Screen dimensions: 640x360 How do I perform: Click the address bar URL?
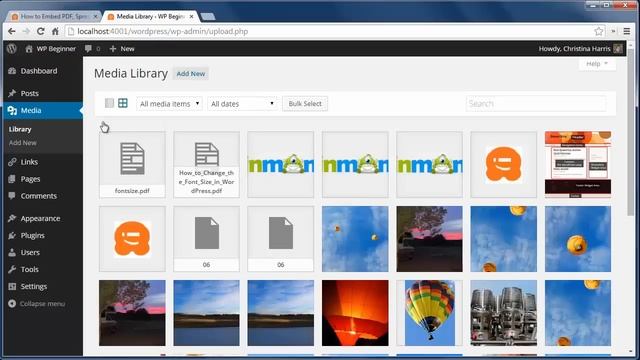click(162, 31)
